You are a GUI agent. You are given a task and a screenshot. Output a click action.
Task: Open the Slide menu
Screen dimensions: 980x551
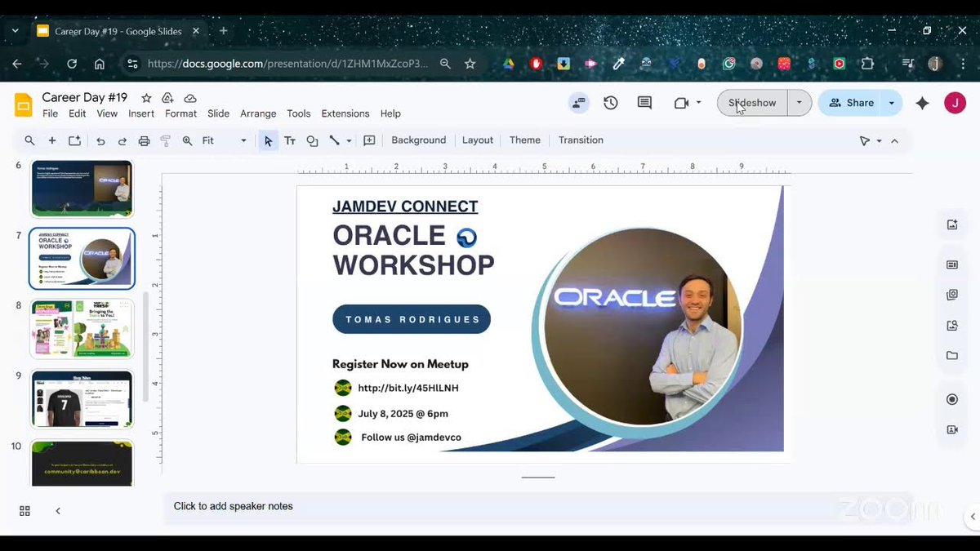(218, 113)
